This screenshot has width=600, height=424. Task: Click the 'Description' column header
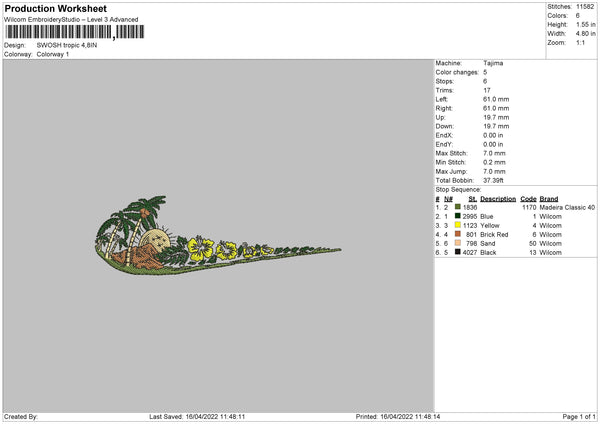pos(498,199)
